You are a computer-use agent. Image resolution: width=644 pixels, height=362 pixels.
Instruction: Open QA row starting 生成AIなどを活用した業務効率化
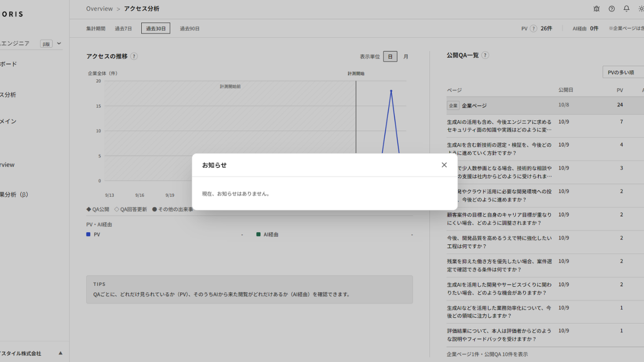coord(545,312)
